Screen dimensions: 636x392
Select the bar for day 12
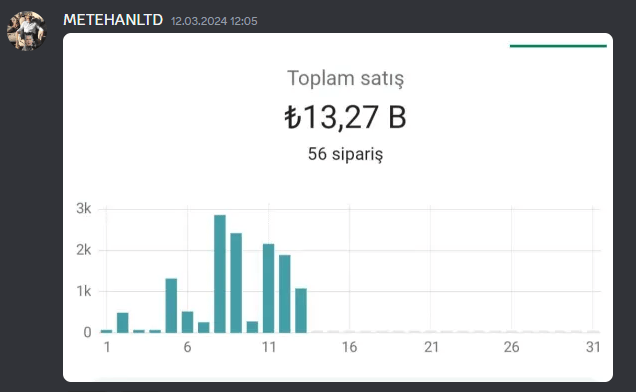(285, 294)
